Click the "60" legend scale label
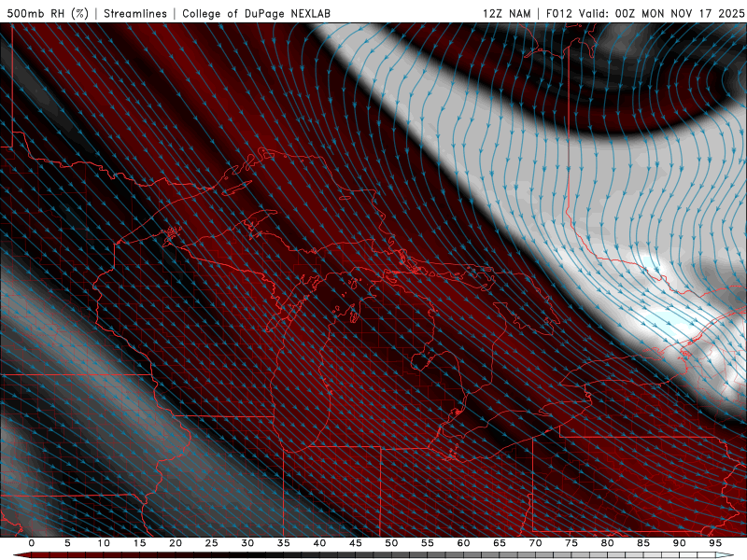 [463, 543]
